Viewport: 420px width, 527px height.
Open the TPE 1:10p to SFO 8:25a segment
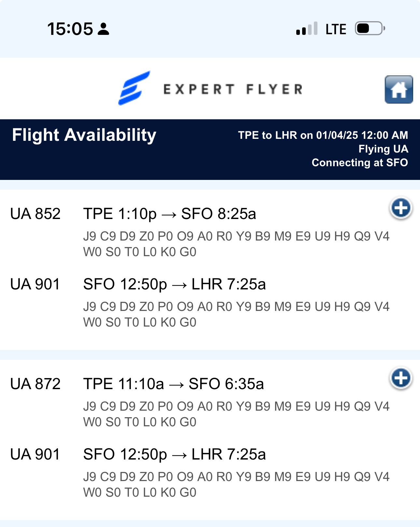click(170, 214)
